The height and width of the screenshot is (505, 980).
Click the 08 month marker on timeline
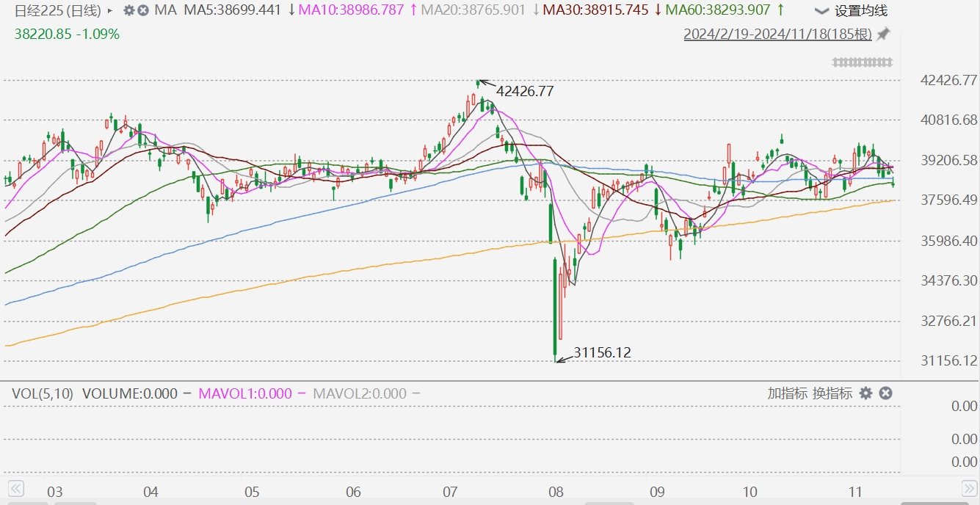point(556,492)
